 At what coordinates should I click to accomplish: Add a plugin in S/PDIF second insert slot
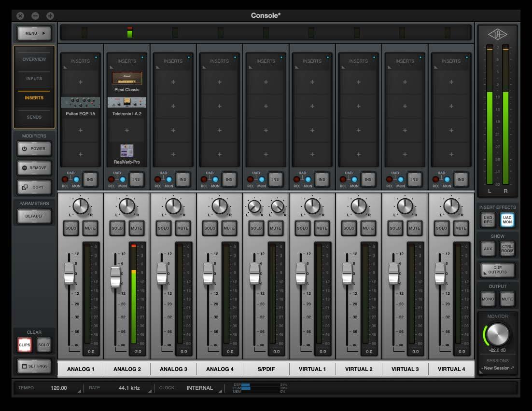click(x=266, y=106)
